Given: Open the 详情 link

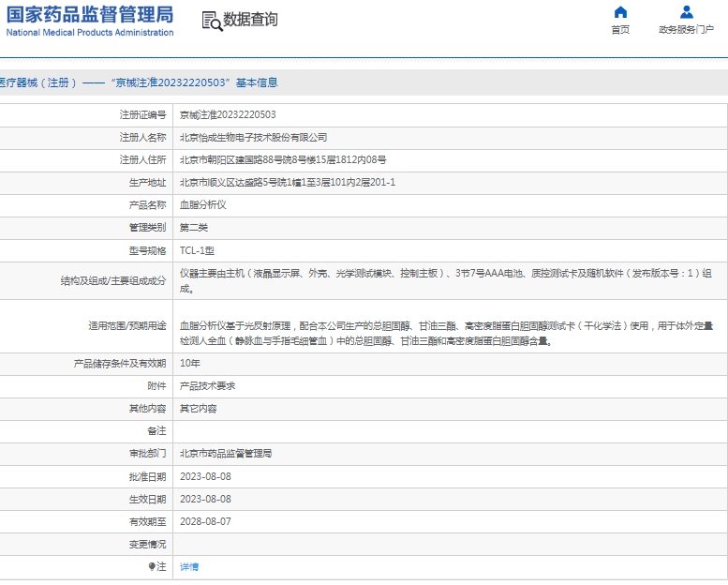Looking at the screenshot, I should point(189,566).
